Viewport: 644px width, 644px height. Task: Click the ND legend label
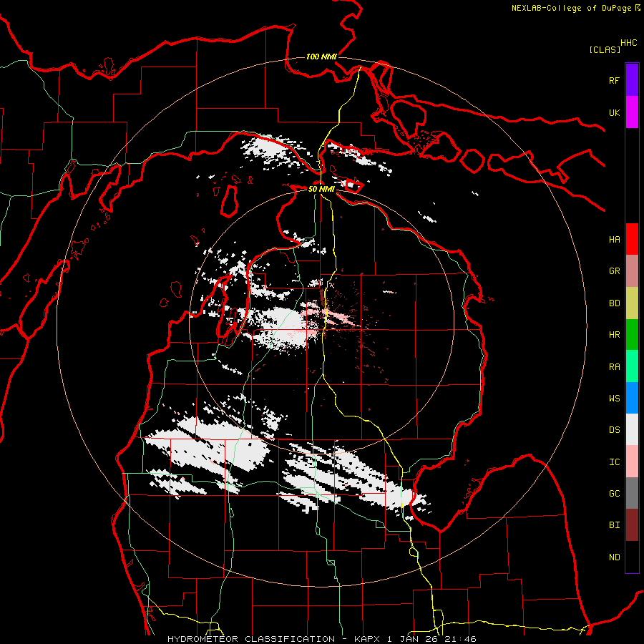[x=614, y=557]
